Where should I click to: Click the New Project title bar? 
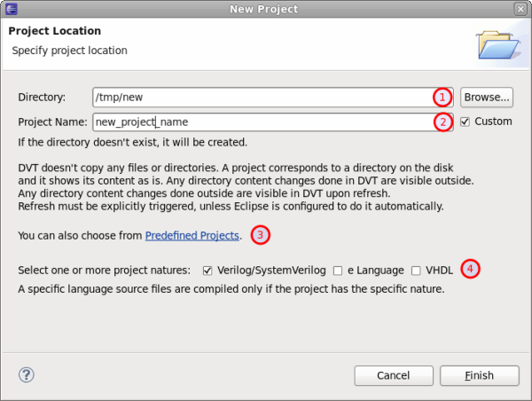tap(266, 9)
